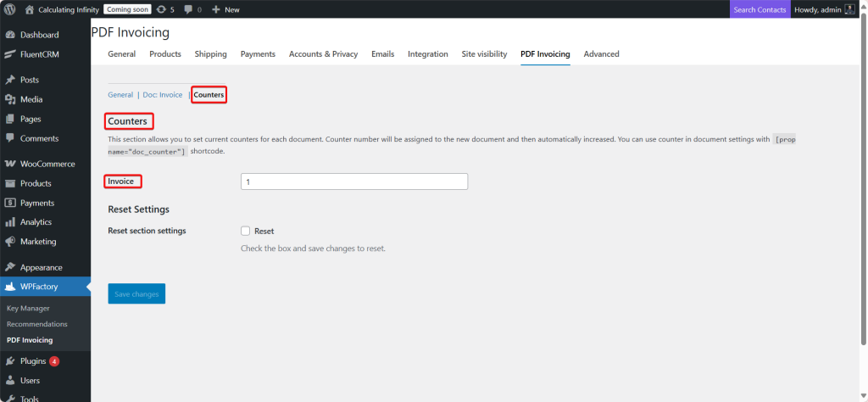Viewport: 868px width, 402px height.
Task: Click the Howdy, admin account menu
Action: click(x=825, y=9)
